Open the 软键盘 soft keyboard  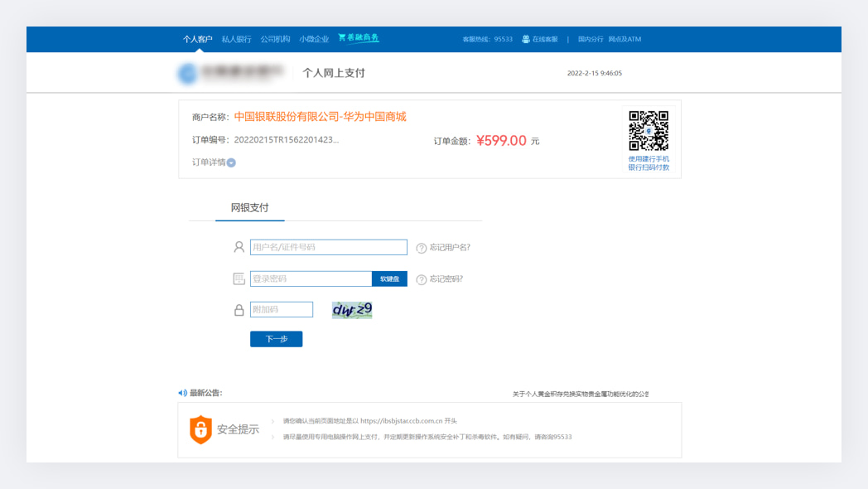389,279
